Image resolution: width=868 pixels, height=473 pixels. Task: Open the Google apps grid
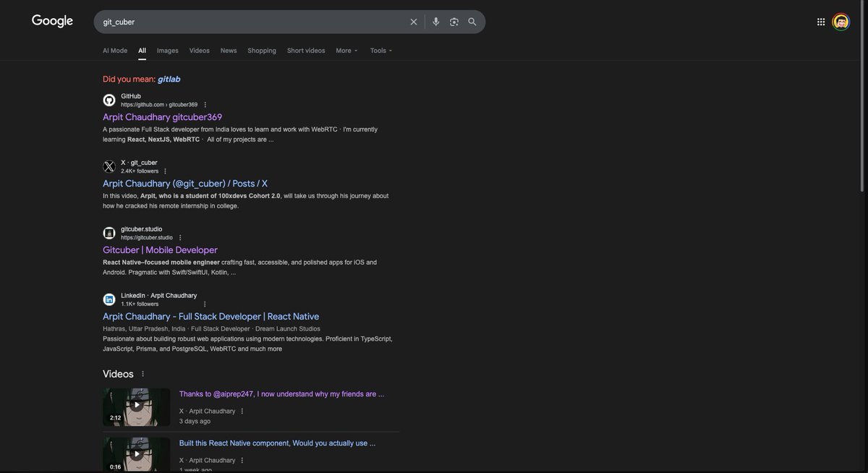point(821,22)
